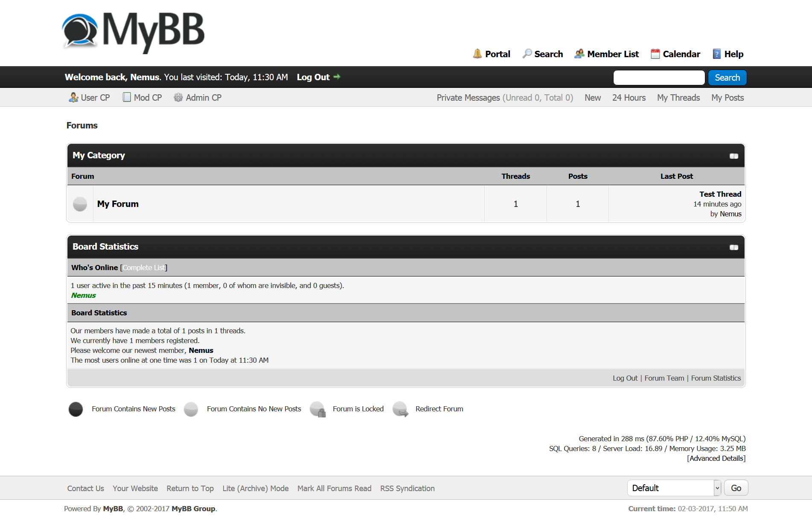Screen dimensions: 812x521
Task: Open Private Messages
Action: [x=468, y=97]
